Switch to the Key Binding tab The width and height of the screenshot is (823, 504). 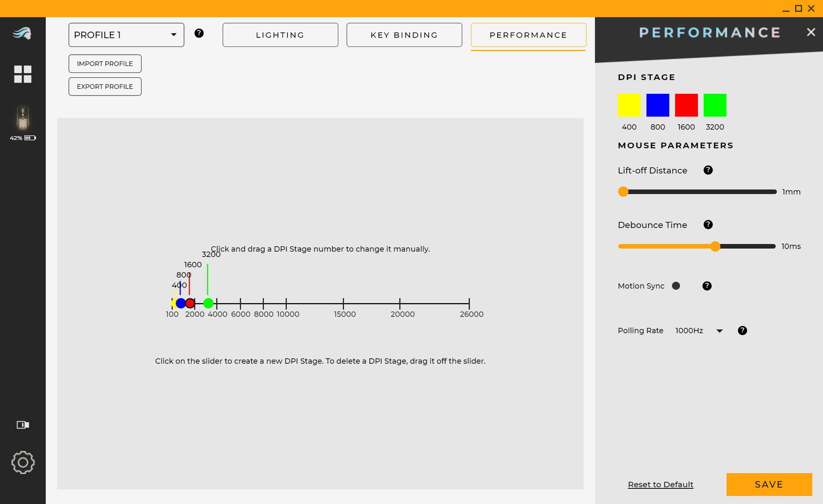tap(404, 35)
